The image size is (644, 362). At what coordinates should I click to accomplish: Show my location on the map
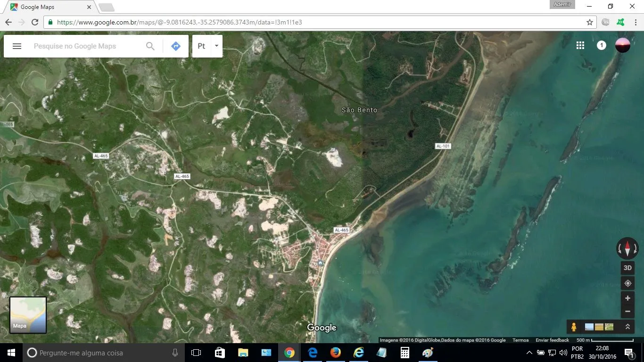(x=627, y=283)
